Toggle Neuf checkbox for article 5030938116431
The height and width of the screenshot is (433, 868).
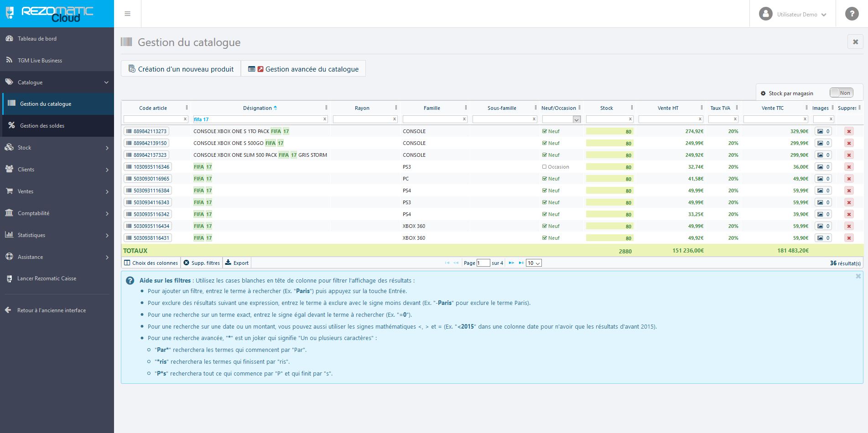pyautogui.click(x=544, y=238)
